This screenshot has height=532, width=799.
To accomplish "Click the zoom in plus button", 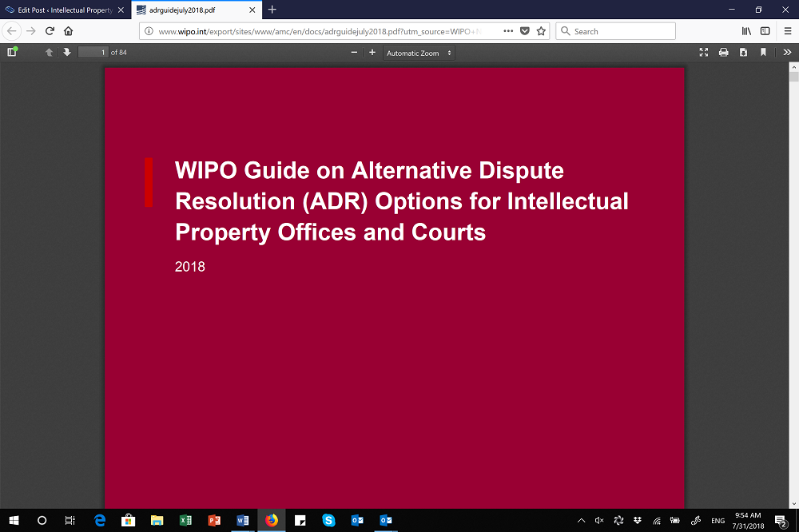I will (x=372, y=53).
